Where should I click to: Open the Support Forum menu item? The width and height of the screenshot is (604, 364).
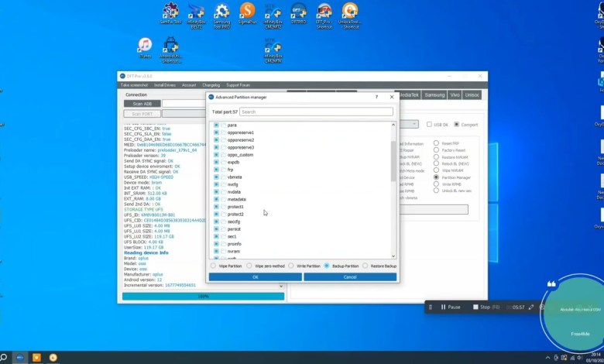[238, 85]
